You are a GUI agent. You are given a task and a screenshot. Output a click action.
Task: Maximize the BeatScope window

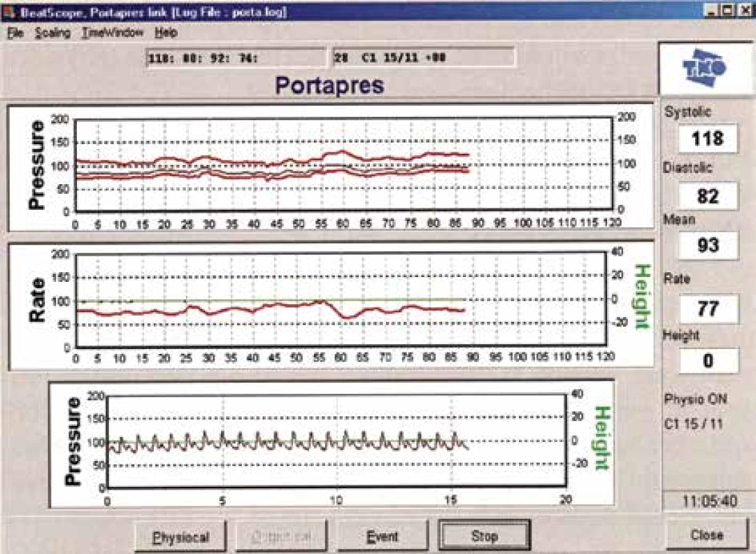coord(728,10)
